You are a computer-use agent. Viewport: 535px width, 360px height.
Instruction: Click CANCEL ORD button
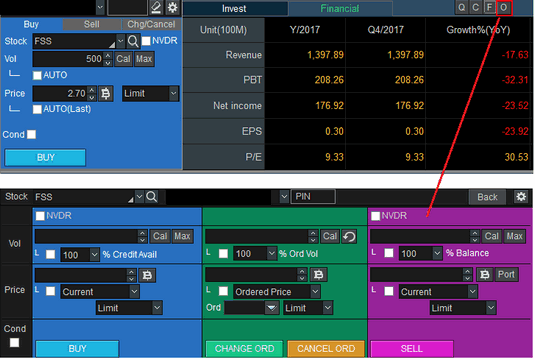[x=326, y=348]
